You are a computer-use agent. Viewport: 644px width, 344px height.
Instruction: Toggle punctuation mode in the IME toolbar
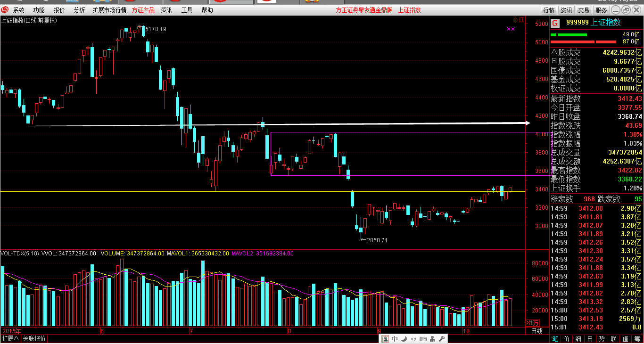click(x=413, y=339)
